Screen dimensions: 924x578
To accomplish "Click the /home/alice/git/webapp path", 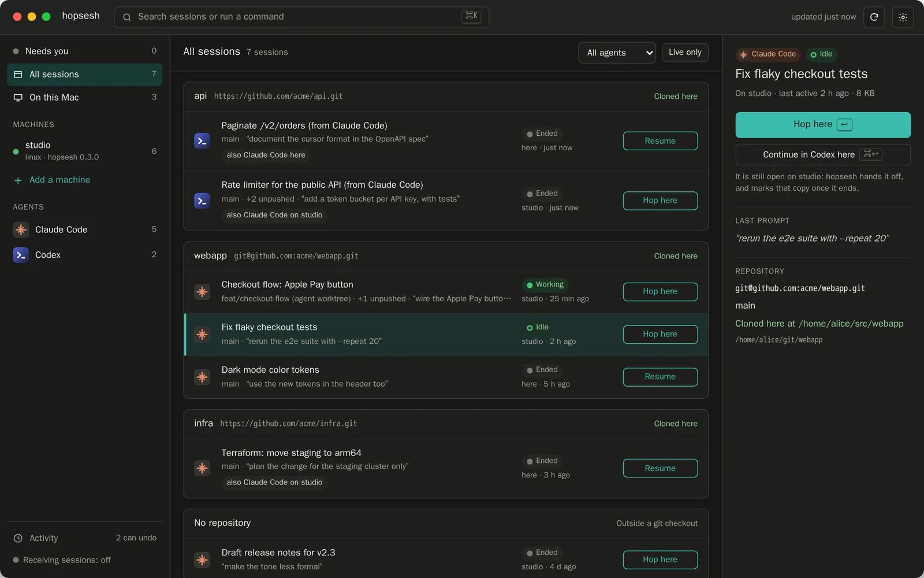I will (x=779, y=340).
